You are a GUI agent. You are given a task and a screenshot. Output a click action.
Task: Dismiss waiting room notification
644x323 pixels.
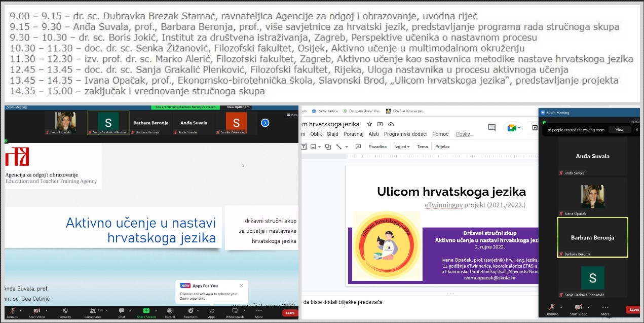[x=637, y=130]
